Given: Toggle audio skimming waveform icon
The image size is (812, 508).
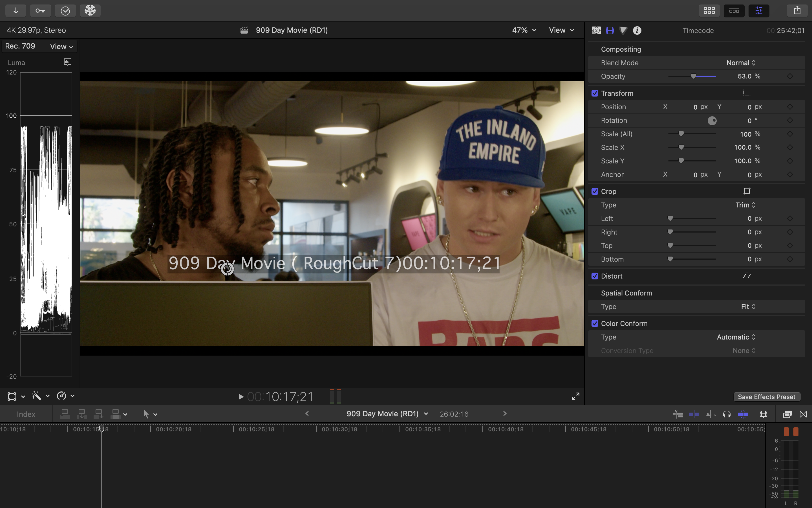Looking at the screenshot, I should pyautogui.click(x=710, y=414).
